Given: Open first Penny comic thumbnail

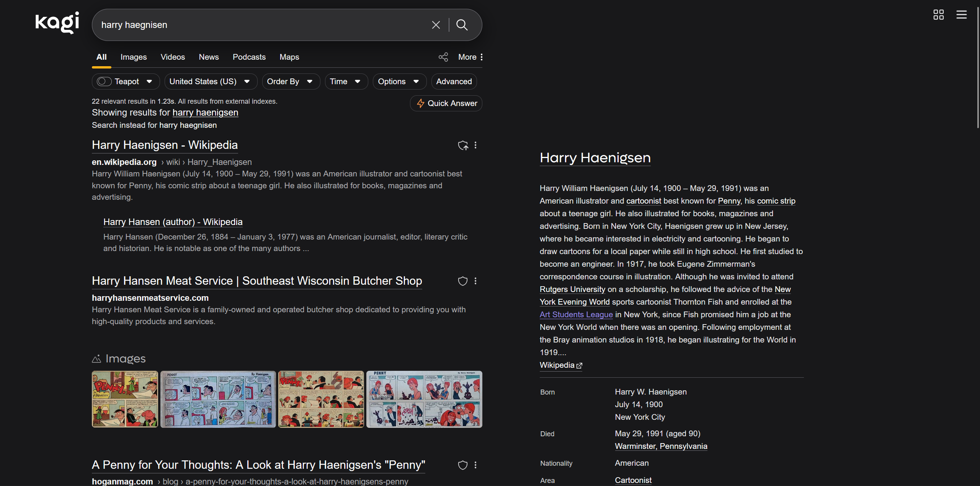Looking at the screenshot, I should [x=125, y=399].
